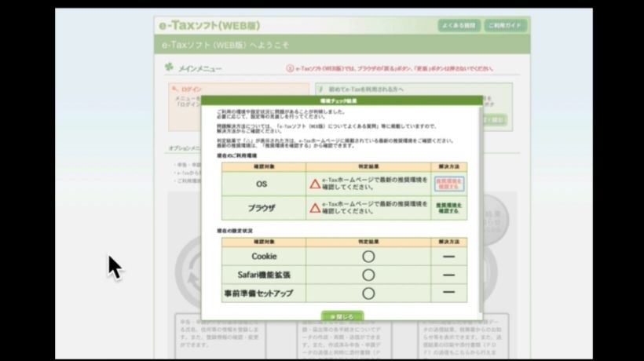
Task: Click warning triangle icon in OS row
Action: pos(314,184)
